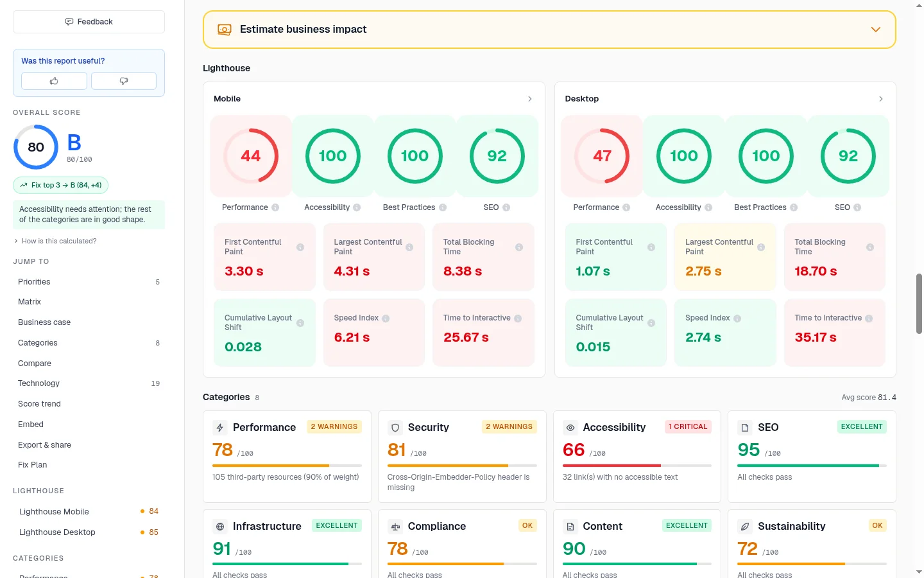Click info icon next to Desktop SEO
The image size is (924, 578).
(x=857, y=207)
